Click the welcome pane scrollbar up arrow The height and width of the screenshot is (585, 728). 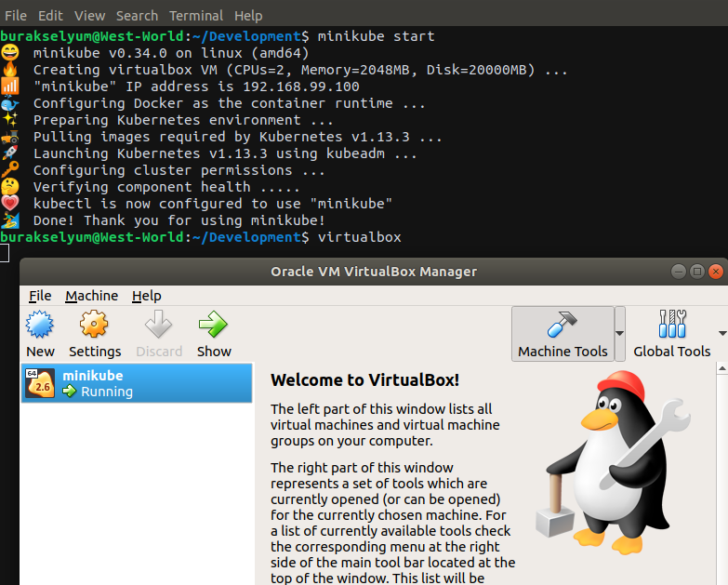(x=721, y=370)
